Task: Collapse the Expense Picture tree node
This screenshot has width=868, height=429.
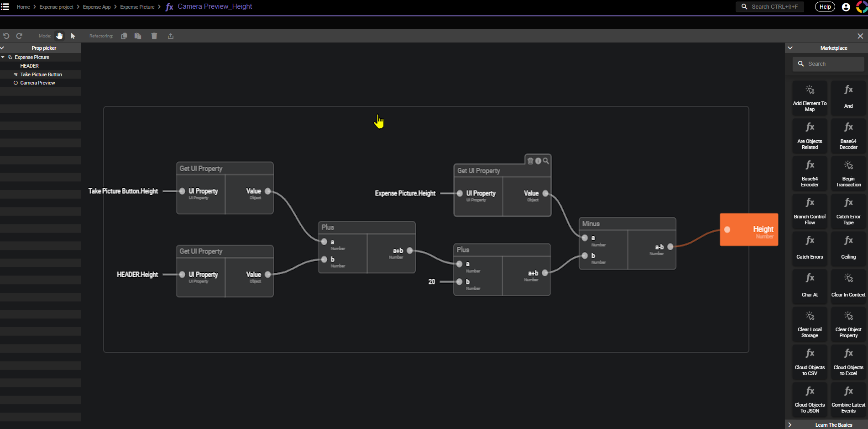Action: tap(3, 57)
